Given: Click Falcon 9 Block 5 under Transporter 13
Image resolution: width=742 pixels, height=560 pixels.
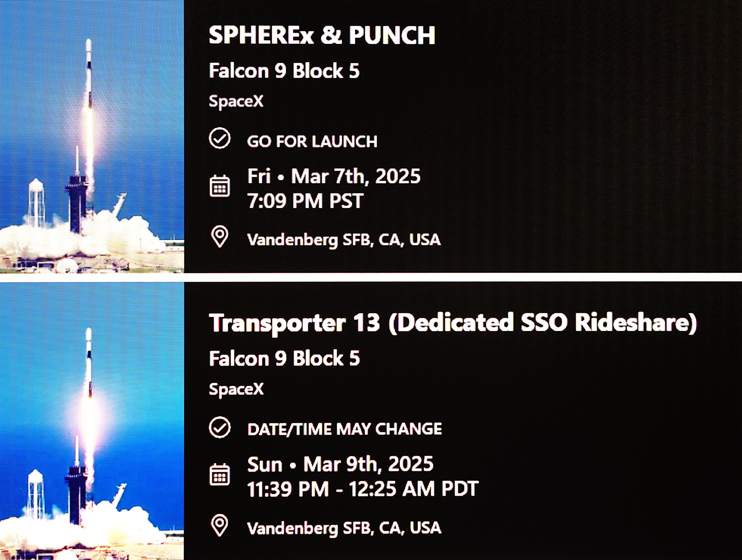Looking at the screenshot, I should click(x=284, y=358).
